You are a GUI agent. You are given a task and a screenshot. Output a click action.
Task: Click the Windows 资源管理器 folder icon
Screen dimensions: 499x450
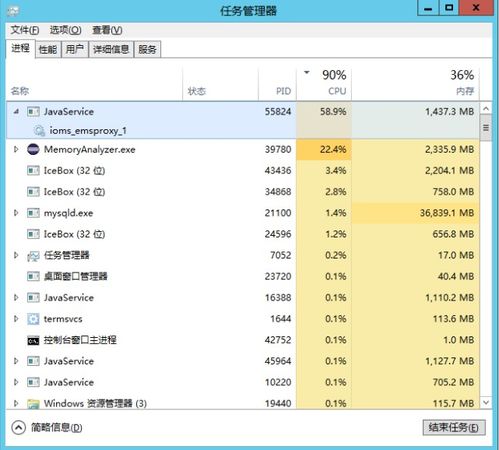33,404
